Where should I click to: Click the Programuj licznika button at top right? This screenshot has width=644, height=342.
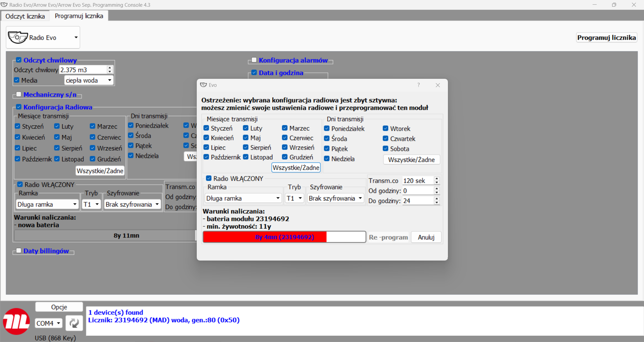606,38
